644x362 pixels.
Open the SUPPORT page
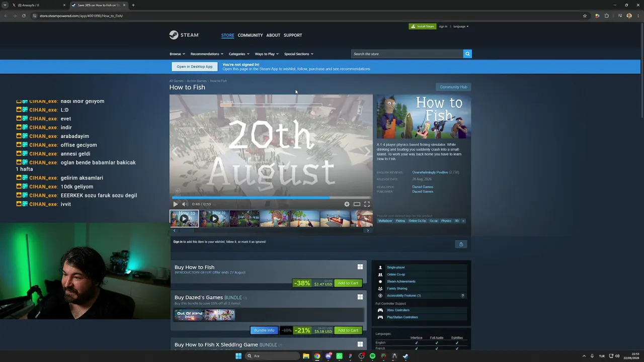[293, 35]
